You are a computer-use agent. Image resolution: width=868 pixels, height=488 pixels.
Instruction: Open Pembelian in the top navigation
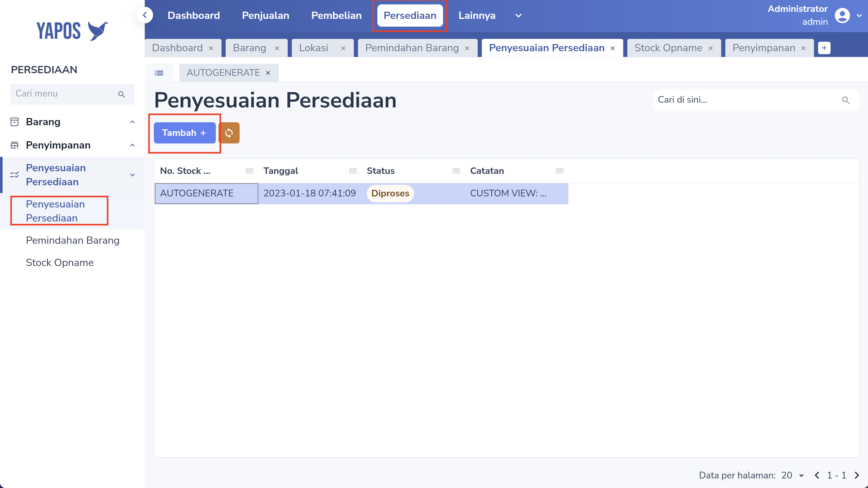click(x=336, y=16)
